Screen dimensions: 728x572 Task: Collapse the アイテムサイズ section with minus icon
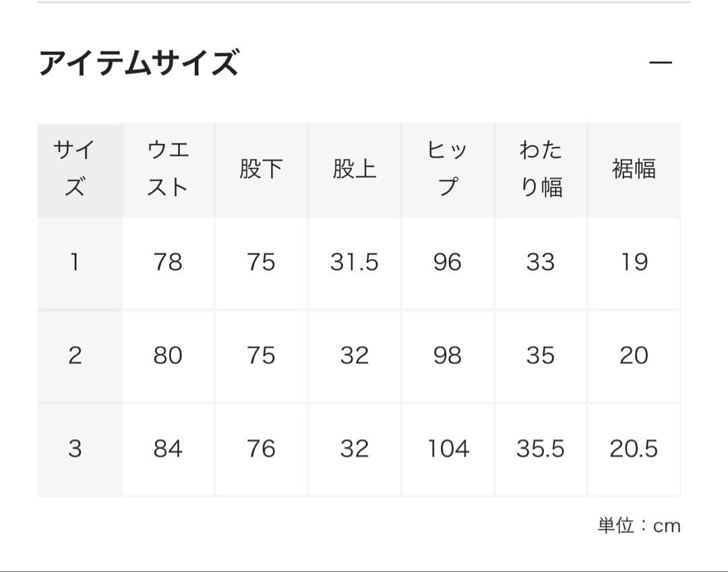pos(661,63)
